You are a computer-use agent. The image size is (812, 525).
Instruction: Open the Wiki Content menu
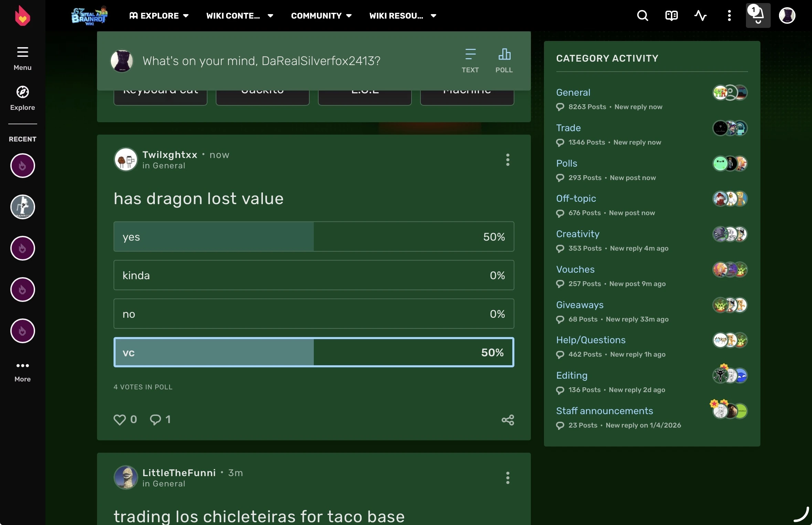click(239, 15)
